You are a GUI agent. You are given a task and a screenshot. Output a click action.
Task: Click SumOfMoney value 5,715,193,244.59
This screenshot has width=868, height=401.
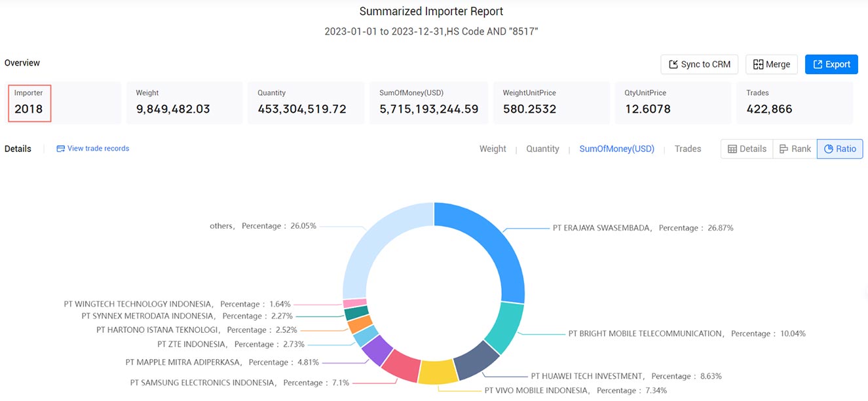tap(429, 109)
